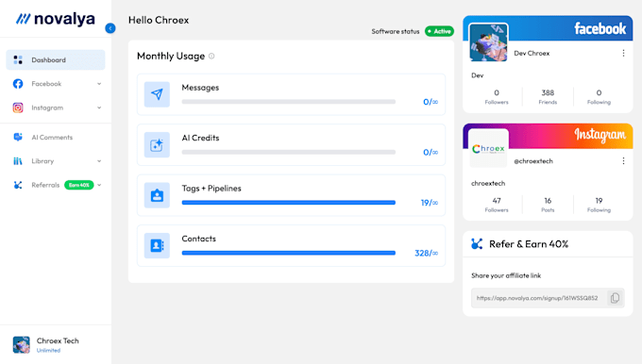
Task: Click the novalya logo
Action: click(x=56, y=19)
